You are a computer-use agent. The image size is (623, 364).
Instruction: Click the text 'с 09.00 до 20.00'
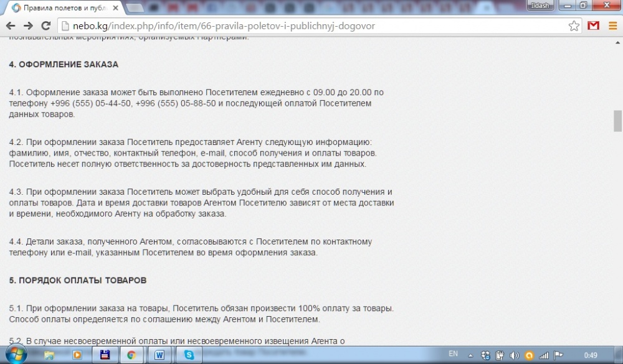338,92
